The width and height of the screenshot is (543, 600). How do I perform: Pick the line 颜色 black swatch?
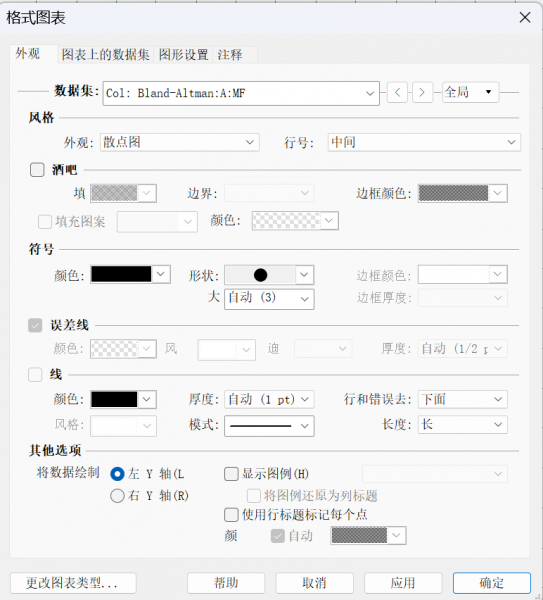coord(123,399)
